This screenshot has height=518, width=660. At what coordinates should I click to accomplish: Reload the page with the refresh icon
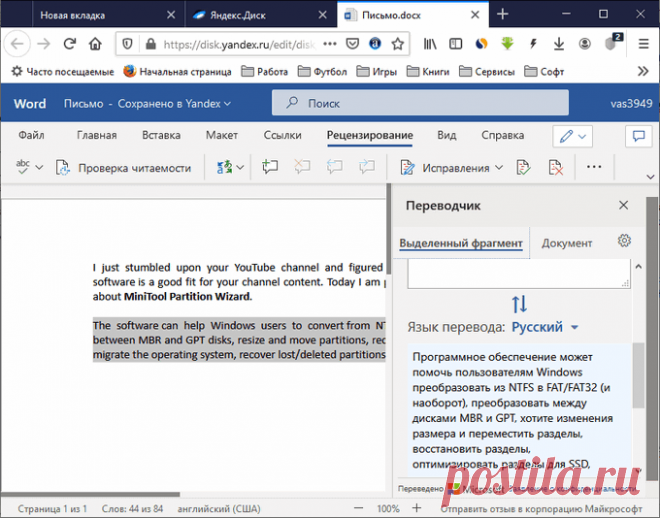69,44
